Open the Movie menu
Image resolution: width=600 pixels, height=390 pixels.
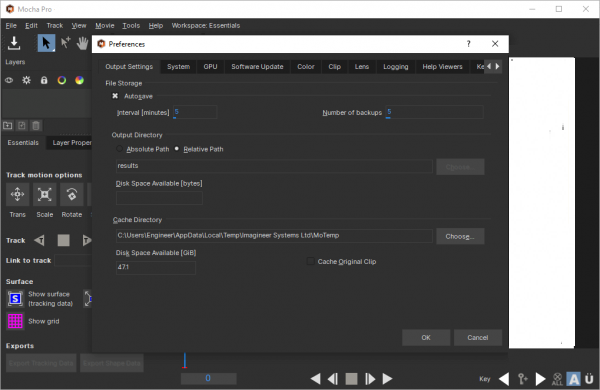tap(105, 26)
